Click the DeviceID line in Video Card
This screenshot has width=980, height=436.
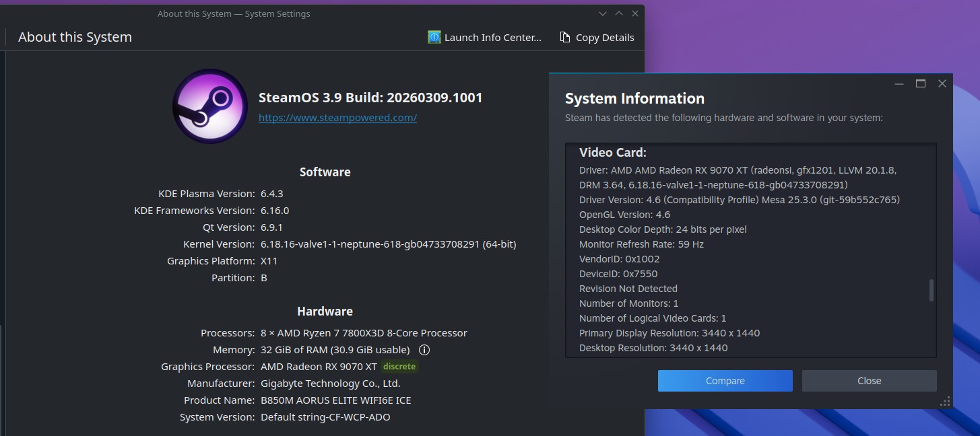(618, 274)
